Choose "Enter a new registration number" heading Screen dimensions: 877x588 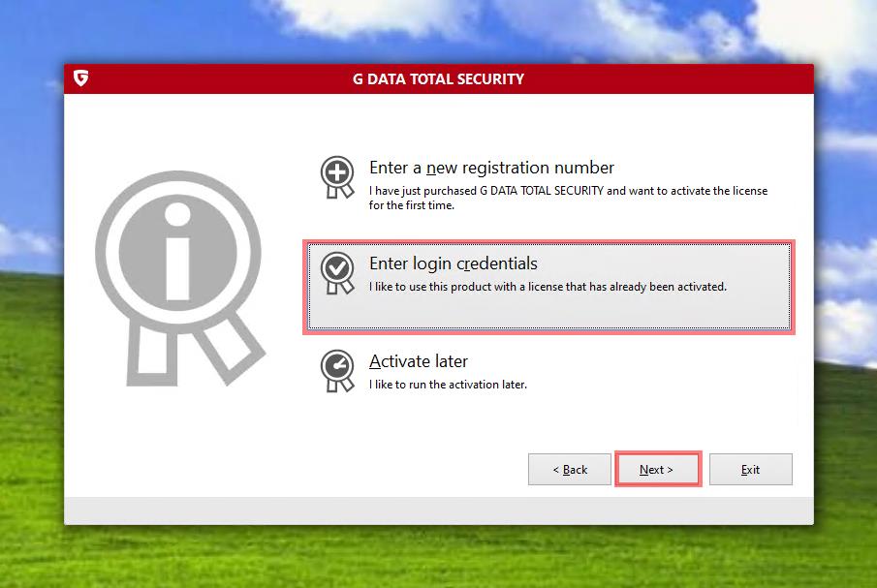491,168
